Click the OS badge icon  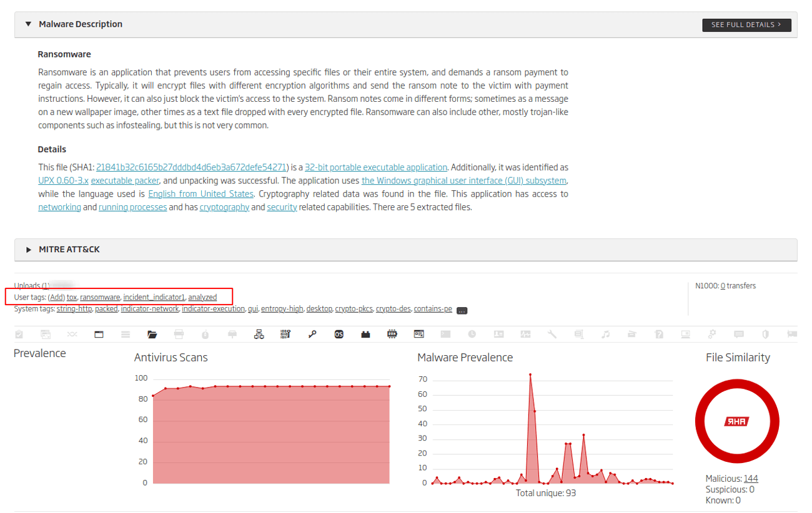click(x=339, y=335)
